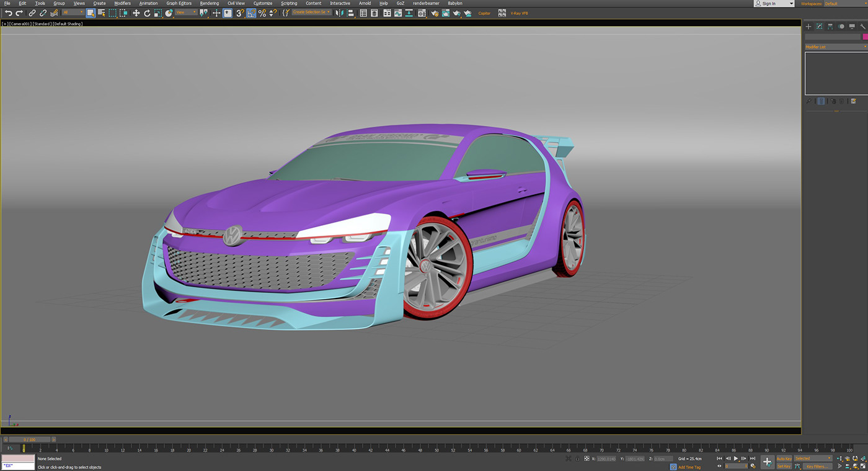
Task: Select the Select and Move tool
Action: click(x=136, y=13)
